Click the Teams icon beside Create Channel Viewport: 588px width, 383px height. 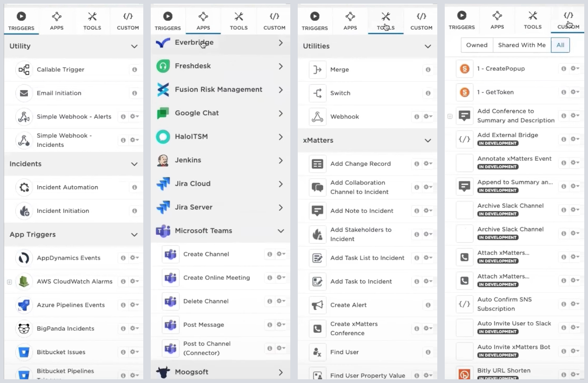coord(171,254)
